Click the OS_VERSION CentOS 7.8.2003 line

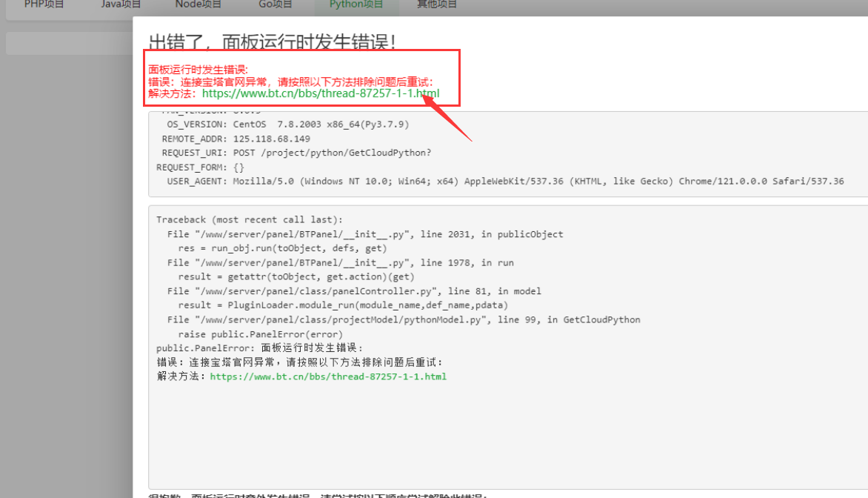[288, 124]
